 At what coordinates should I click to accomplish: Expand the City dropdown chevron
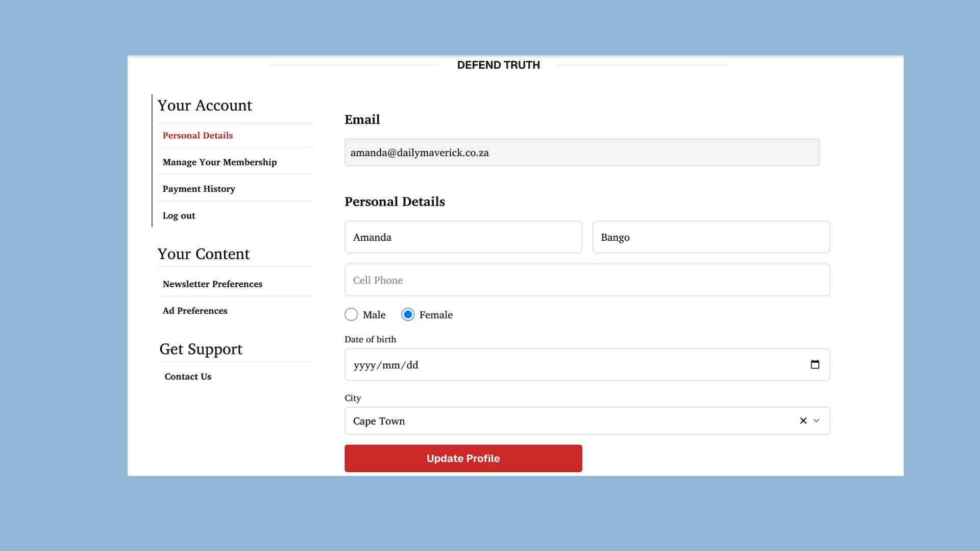click(x=816, y=421)
